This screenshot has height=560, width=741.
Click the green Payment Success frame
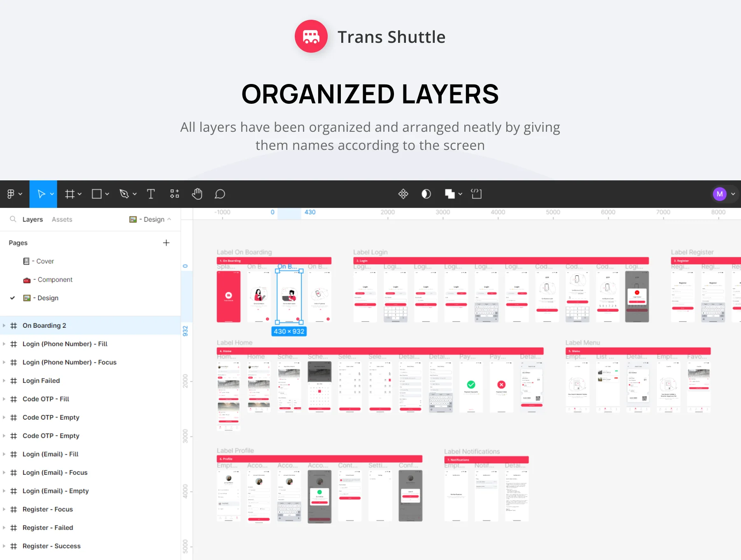[471, 387]
